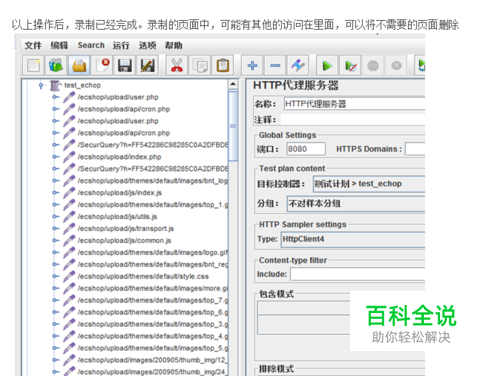This screenshot has height=376, width=500.
Task: Select the images/top_1.g request row
Action: point(153,204)
